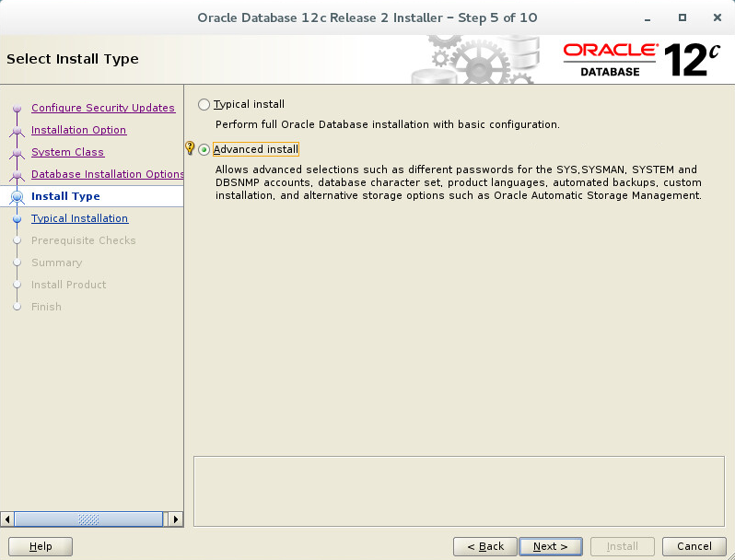Screen dimensions: 735x560
Task: Click the Database Installation Options step marker
Action: 17,175
